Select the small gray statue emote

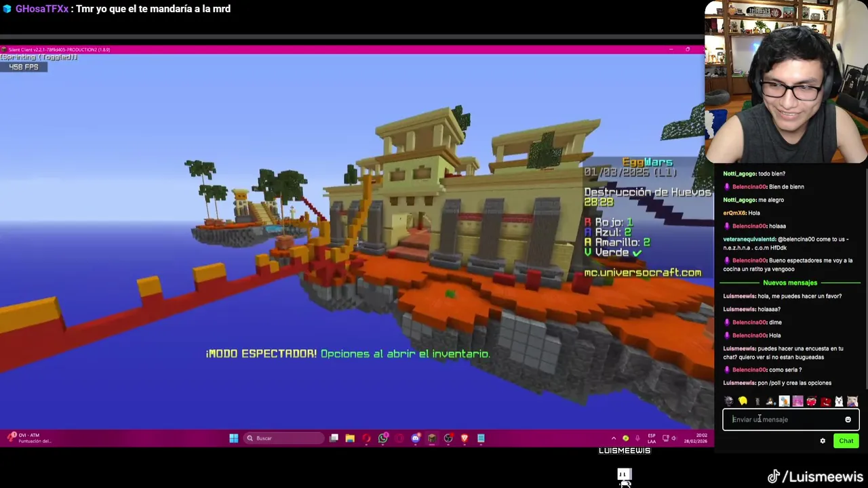pyautogui.click(x=757, y=401)
